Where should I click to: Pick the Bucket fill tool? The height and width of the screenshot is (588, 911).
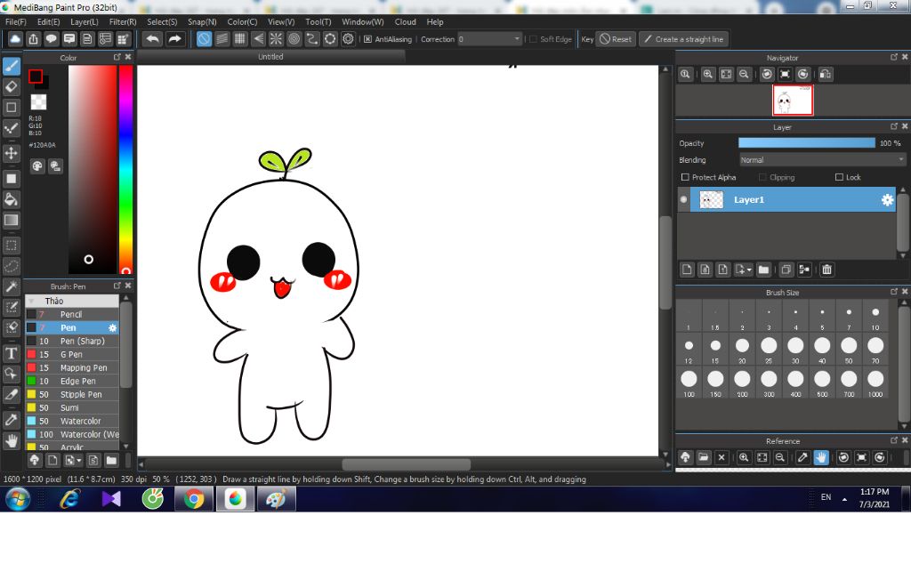pos(12,199)
